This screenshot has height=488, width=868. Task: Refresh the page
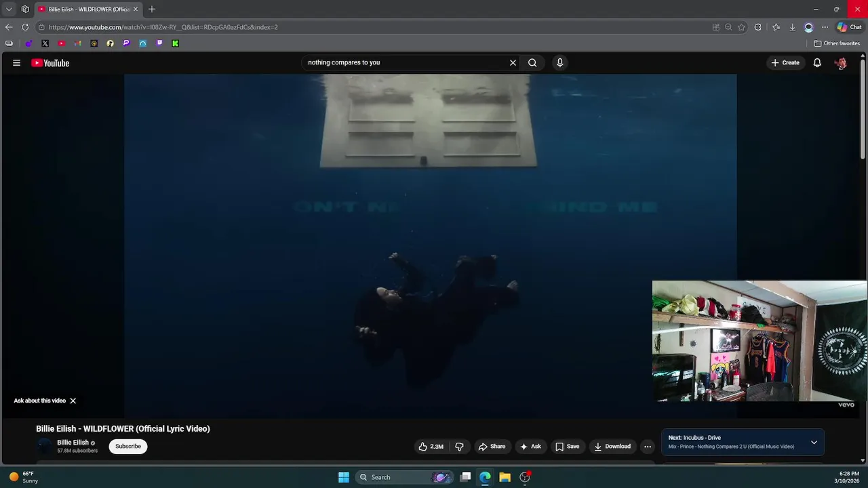click(x=25, y=27)
